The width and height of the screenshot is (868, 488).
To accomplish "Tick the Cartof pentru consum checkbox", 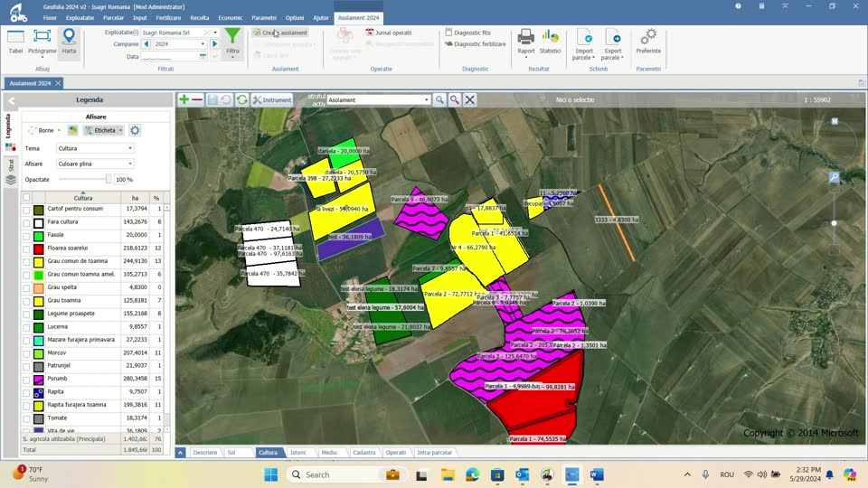I will tap(26, 210).
